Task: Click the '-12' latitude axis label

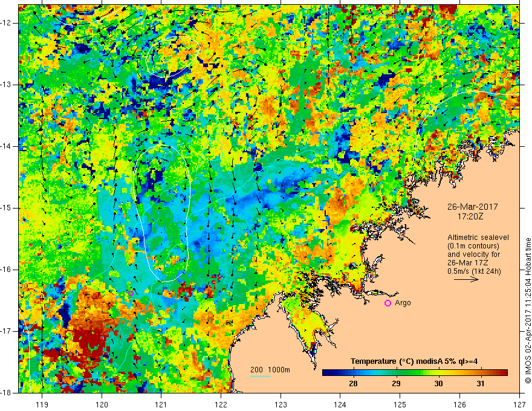Action: click(x=7, y=23)
